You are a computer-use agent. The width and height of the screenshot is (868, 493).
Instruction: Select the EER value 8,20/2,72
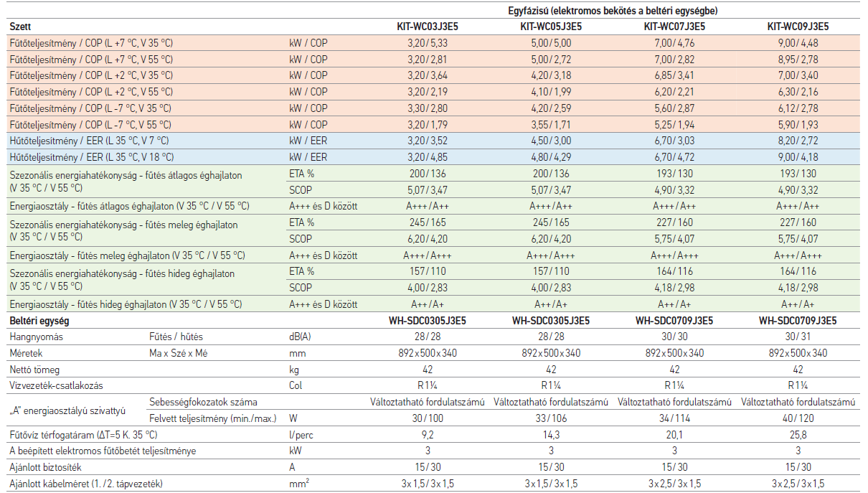tap(798, 141)
